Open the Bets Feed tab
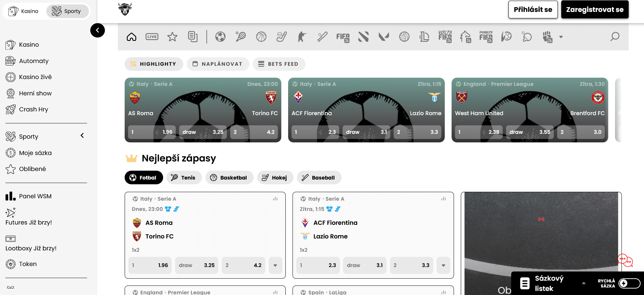Image resolution: width=644 pixels, height=295 pixels. (x=279, y=64)
